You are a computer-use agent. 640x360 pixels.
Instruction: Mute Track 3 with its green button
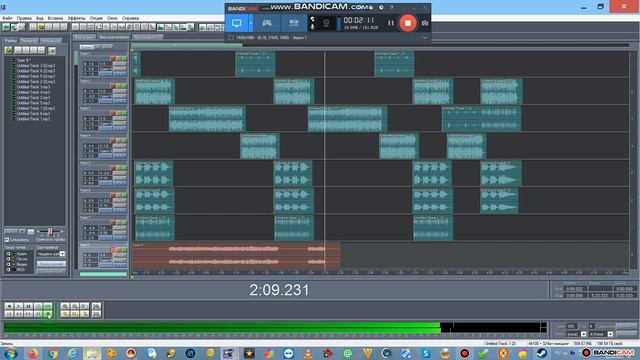pyautogui.click(x=124, y=113)
